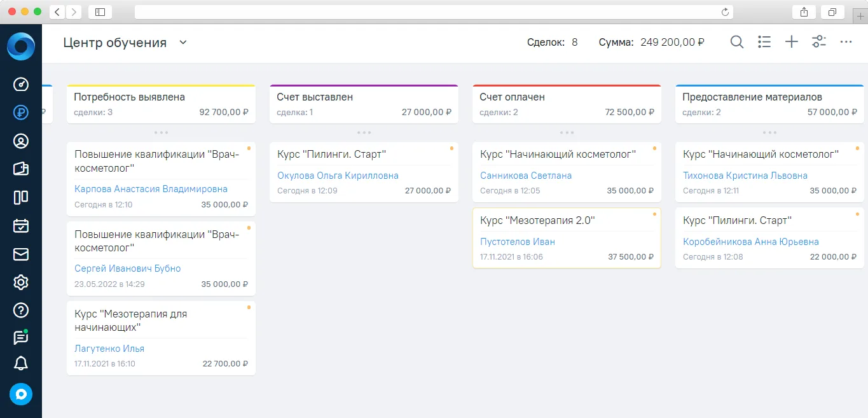Open contact Сергей Иванович Бубно
This screenshot has height=418, width=868.
[127, 268]
